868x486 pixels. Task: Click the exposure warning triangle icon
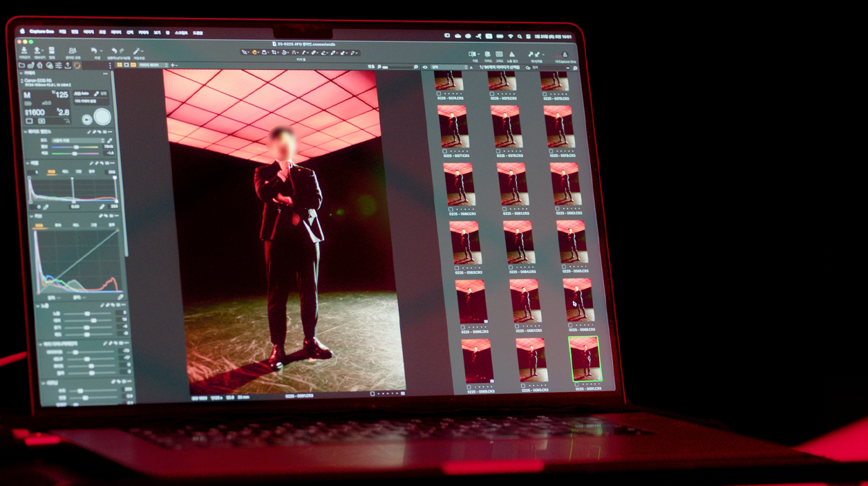pyautogui.click(x=512, y=54)
